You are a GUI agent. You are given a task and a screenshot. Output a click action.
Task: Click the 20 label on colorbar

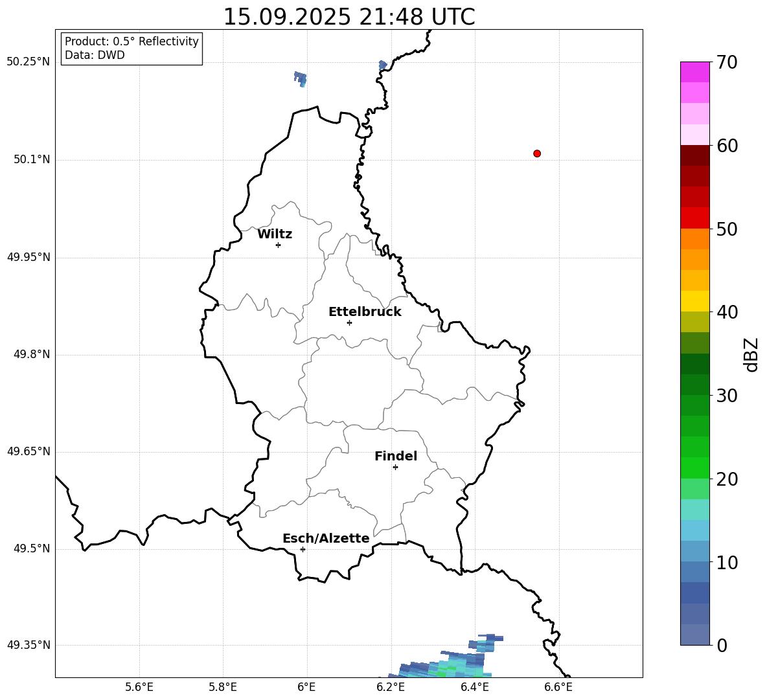click(727, 479)
